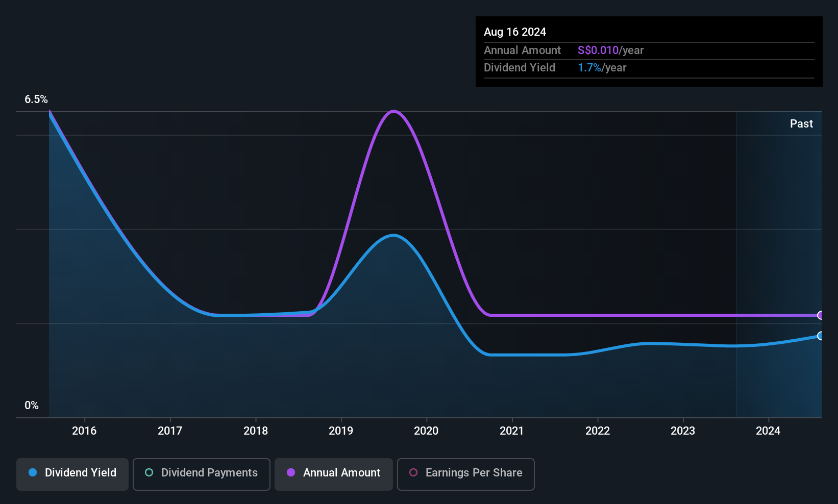Click the 0% y-axis label
The width and height of the screenshot is (838, 504).
32,405
